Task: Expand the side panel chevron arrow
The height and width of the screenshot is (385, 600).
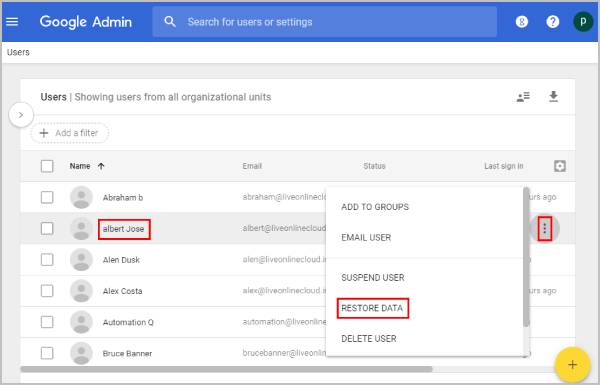Action: tap(21, 115)
